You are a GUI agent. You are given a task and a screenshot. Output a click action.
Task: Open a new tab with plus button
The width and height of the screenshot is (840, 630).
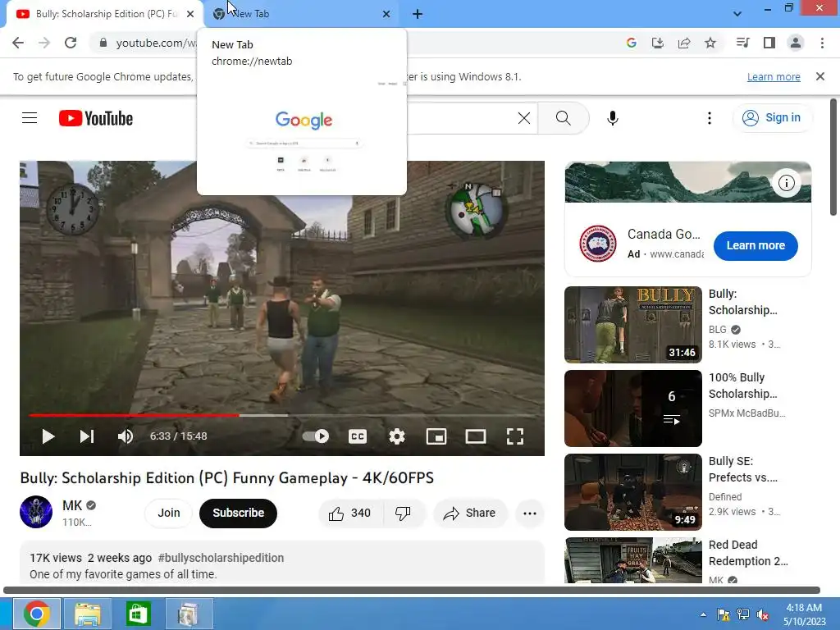(418, 14)
